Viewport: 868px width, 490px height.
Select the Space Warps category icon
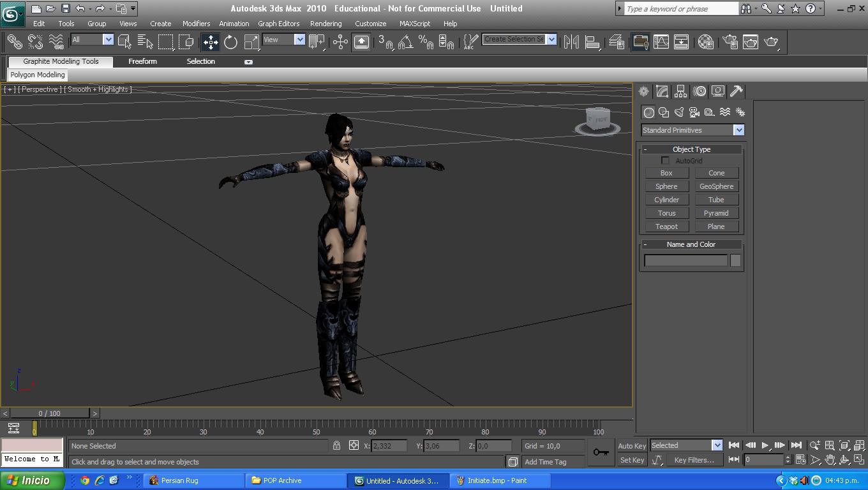click(725, 112)
